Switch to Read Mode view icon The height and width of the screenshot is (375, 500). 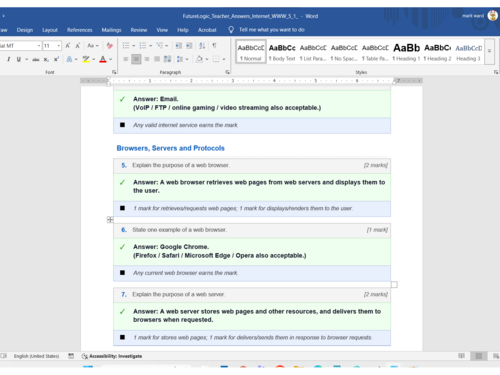(x=461, y=356)
